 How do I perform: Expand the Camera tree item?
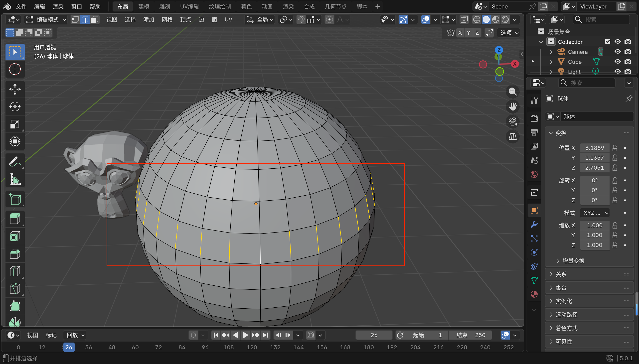point(551,52)
